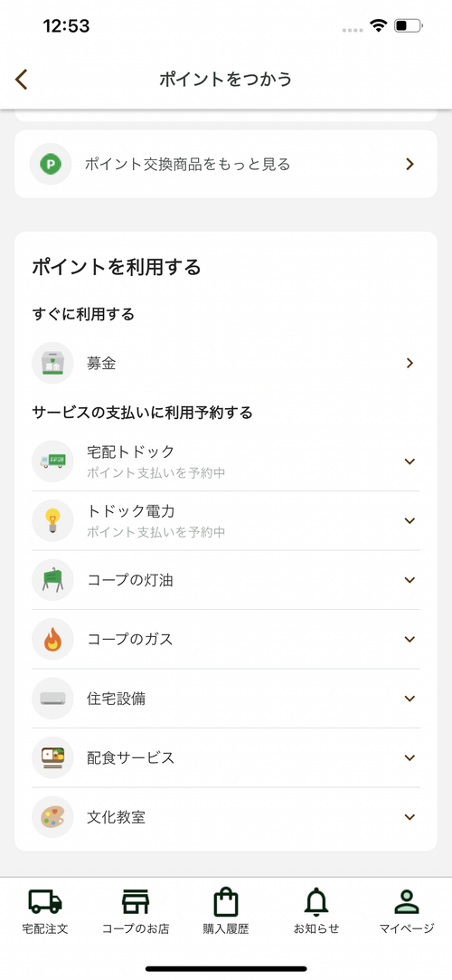452x980 pixels.
Task: Expand the 宅配トドック chevron
Action: pyautogui.click(x=410, y=461)
